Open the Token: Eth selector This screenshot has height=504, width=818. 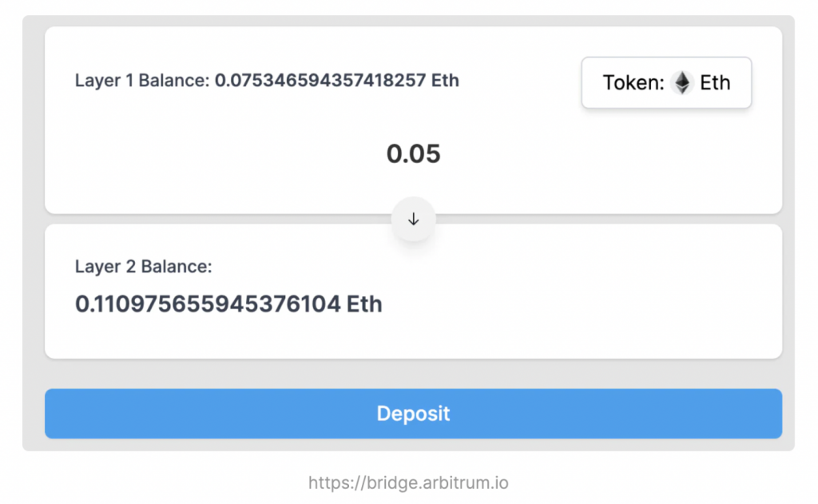[666, 82]
